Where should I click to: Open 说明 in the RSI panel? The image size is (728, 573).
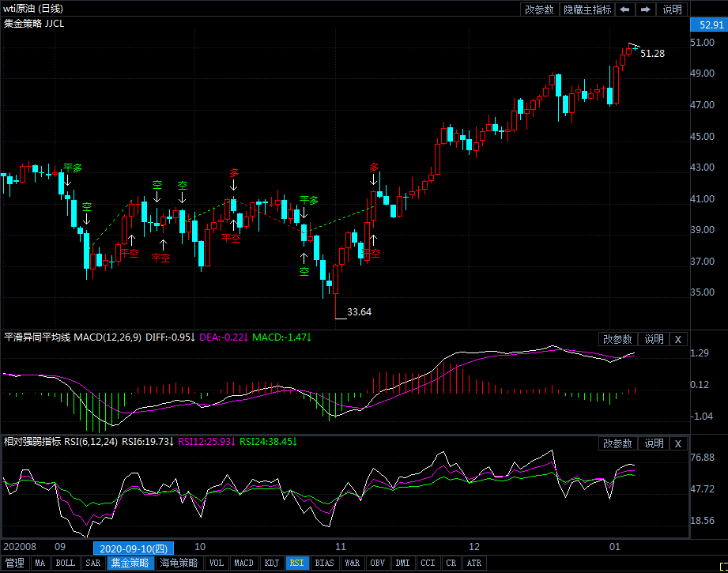click(x=654, y=444)
